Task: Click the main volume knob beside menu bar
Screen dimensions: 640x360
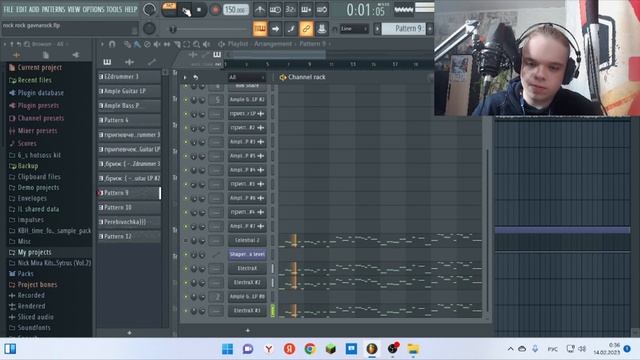Action: point(149,9)
